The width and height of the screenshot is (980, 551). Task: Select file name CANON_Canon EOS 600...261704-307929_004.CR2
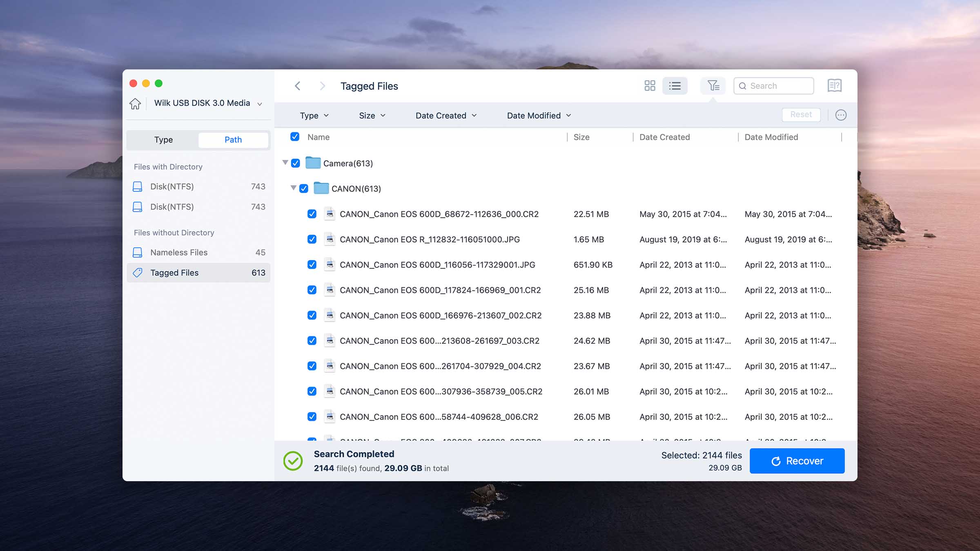(x=440, y=366)
